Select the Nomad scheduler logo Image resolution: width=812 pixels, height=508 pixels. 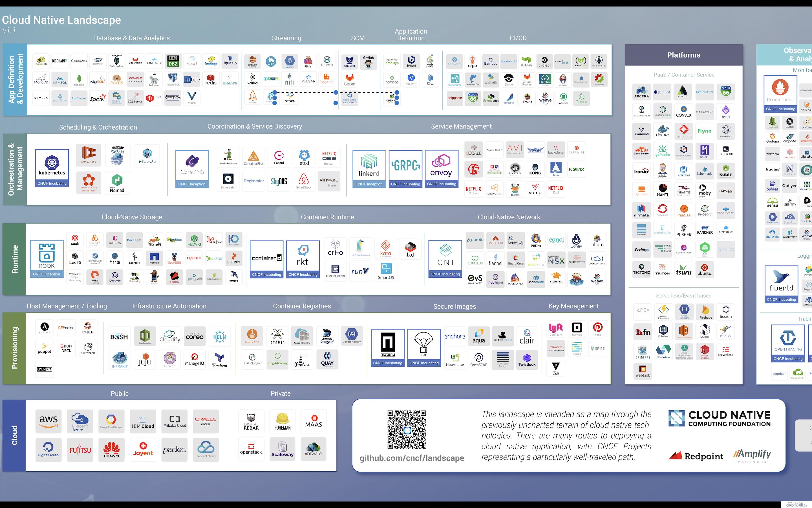(x=117, y=183)
